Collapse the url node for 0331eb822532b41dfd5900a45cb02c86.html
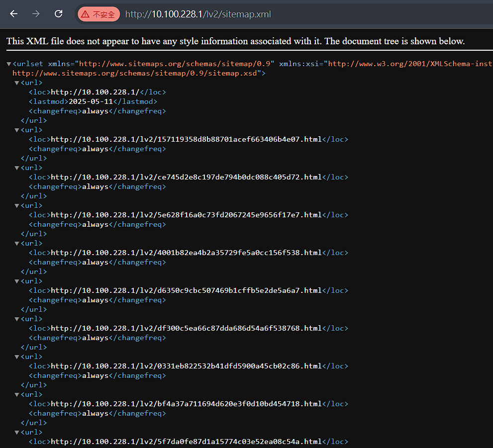493x448 pixels. coord(17,357)
